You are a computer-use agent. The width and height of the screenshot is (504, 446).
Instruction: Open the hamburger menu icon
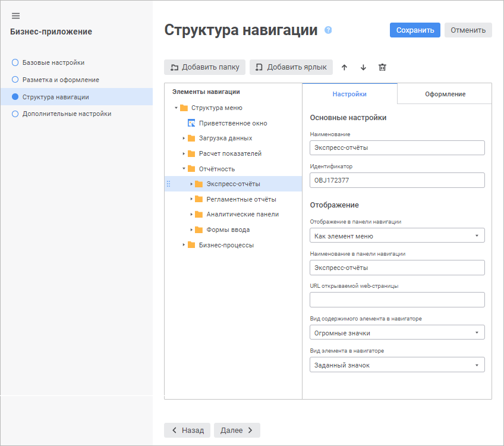(x=16, y=15)
